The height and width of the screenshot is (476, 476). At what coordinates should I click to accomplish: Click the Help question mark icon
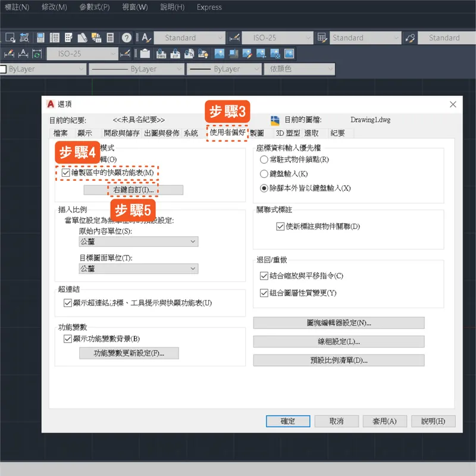127,37
